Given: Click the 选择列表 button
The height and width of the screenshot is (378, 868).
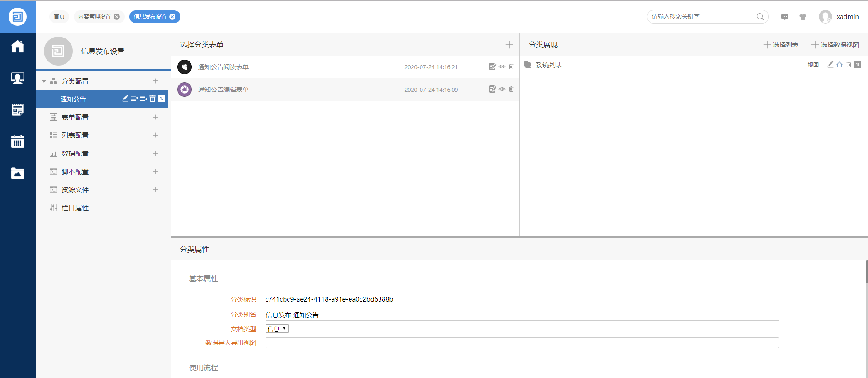Looking at the screenshot, I should pos(781,45).
